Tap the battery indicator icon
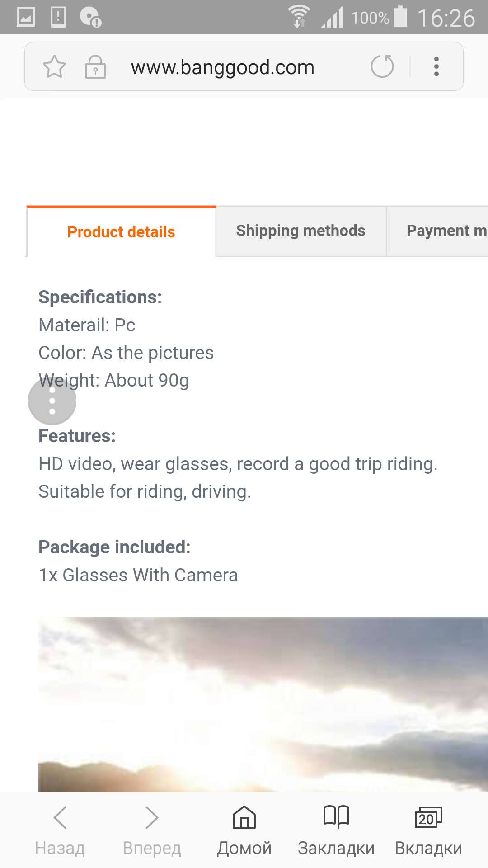 tap(400, 17)
